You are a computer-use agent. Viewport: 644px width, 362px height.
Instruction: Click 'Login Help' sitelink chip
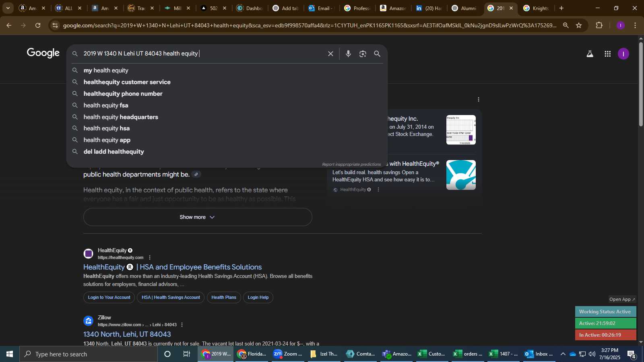click(x=258, y=297)
